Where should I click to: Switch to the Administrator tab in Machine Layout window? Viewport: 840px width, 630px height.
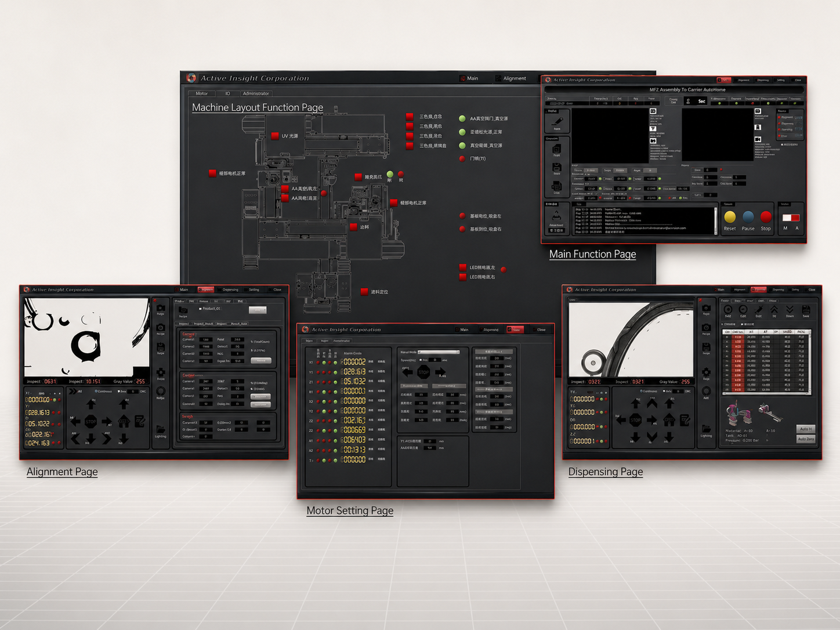pyautogui.click(x=255, y=93)
